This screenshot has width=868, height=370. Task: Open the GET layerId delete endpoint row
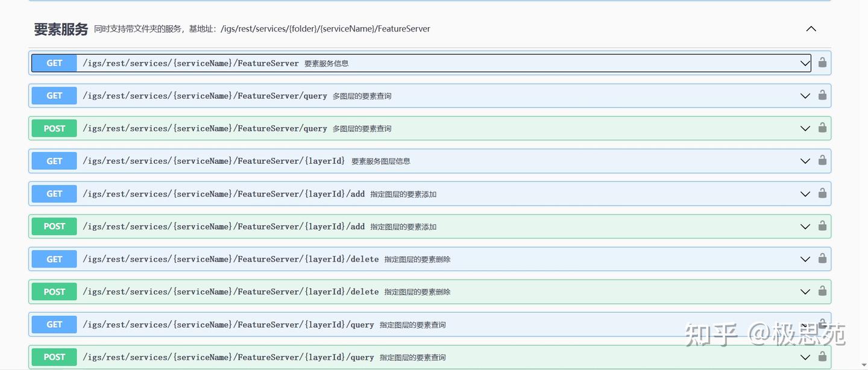pyautogui.click(x=805, y=259)
